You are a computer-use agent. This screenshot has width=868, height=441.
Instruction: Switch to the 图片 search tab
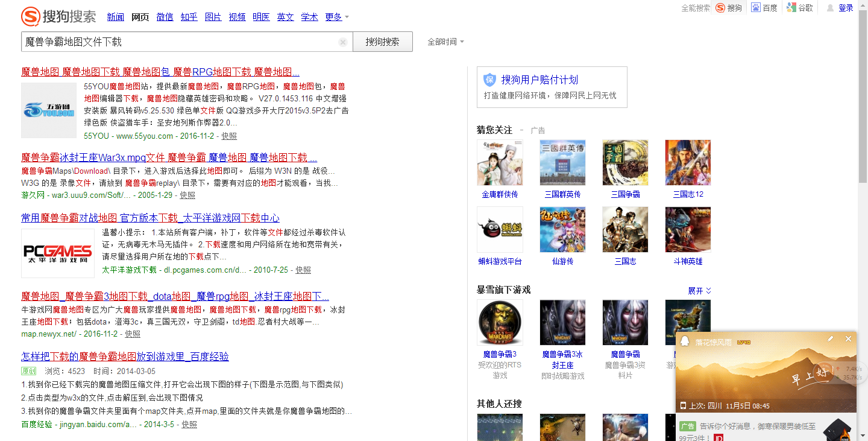[213, 17]
